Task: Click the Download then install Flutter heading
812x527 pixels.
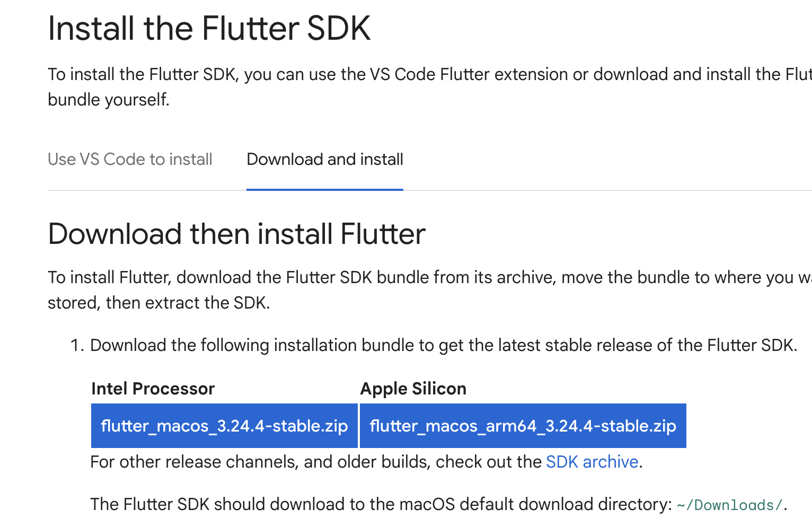Action: click(x=237, y=234)
